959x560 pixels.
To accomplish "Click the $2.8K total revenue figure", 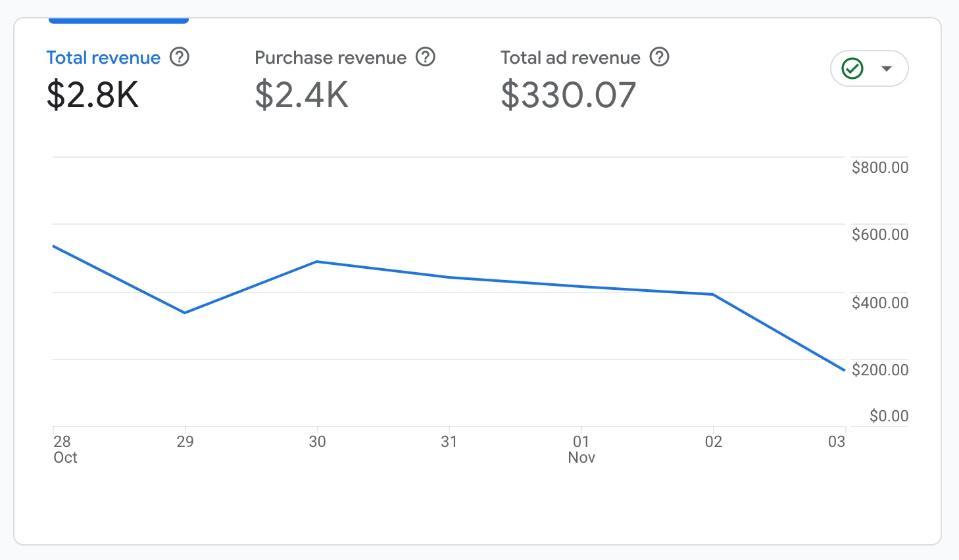I will coord(93,95).
